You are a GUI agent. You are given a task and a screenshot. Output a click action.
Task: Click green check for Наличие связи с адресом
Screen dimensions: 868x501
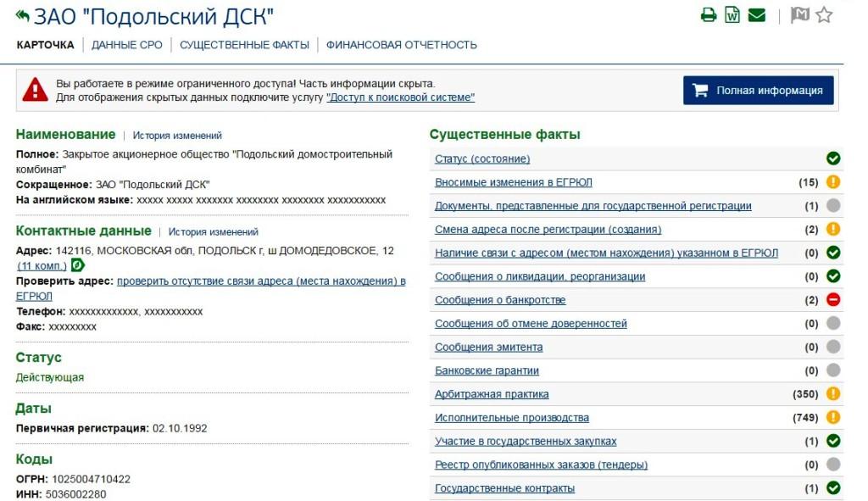833,253
